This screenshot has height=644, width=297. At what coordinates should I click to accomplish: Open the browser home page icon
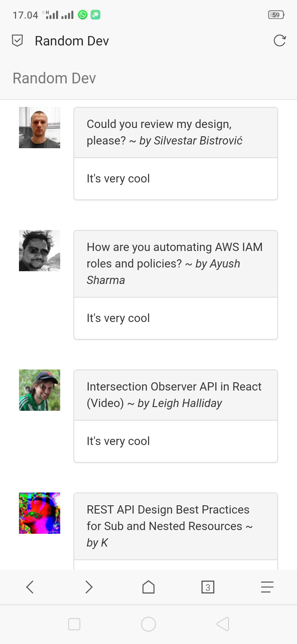[x=148, y=587]
